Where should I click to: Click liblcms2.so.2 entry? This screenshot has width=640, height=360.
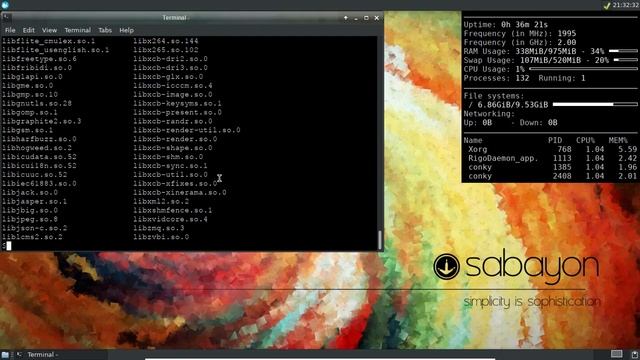coord(32,237)
